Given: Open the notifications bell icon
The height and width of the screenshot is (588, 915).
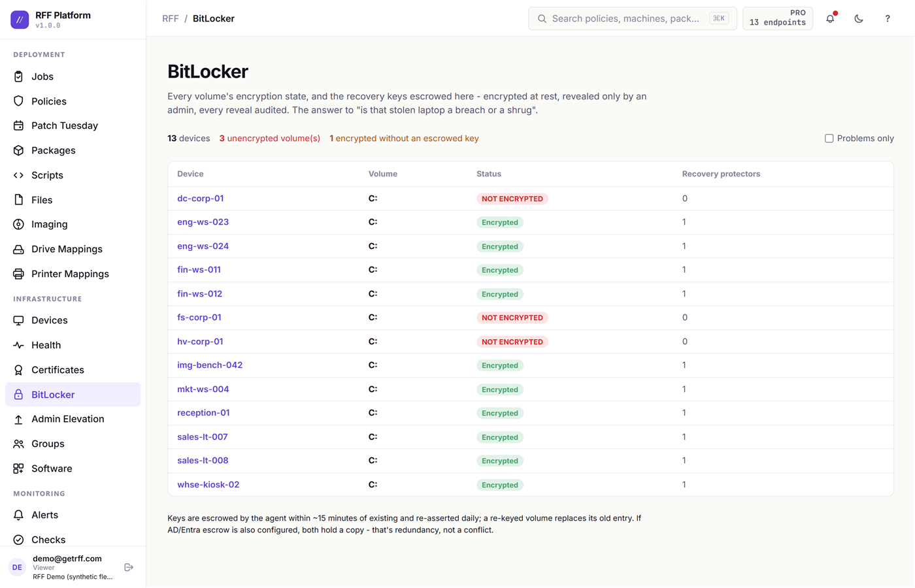Looking at the screenshot, I should tap(830, 19).
